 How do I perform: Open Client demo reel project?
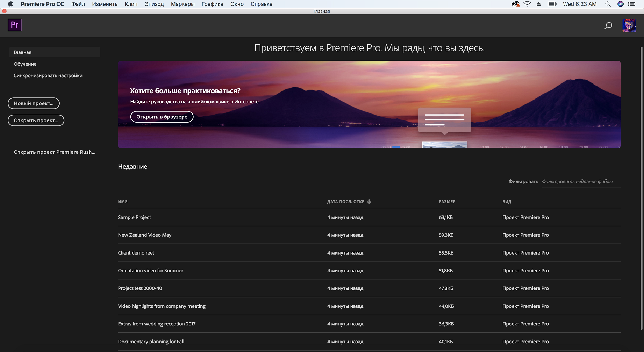pos(369,253)
